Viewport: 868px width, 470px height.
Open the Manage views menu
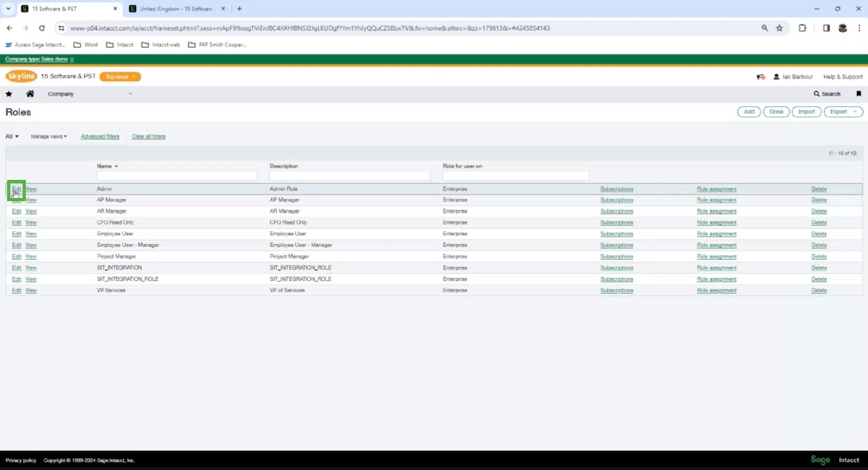pos(49,137)
